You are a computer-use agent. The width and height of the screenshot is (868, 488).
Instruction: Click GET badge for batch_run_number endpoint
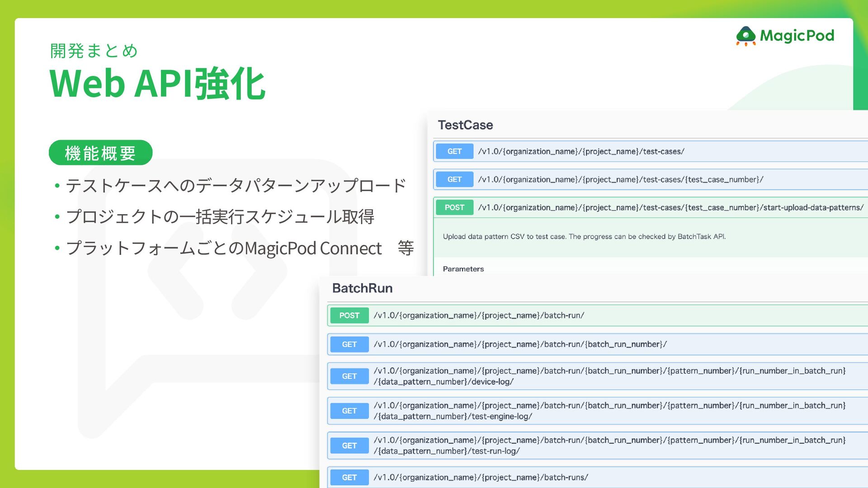coord(349,344)
